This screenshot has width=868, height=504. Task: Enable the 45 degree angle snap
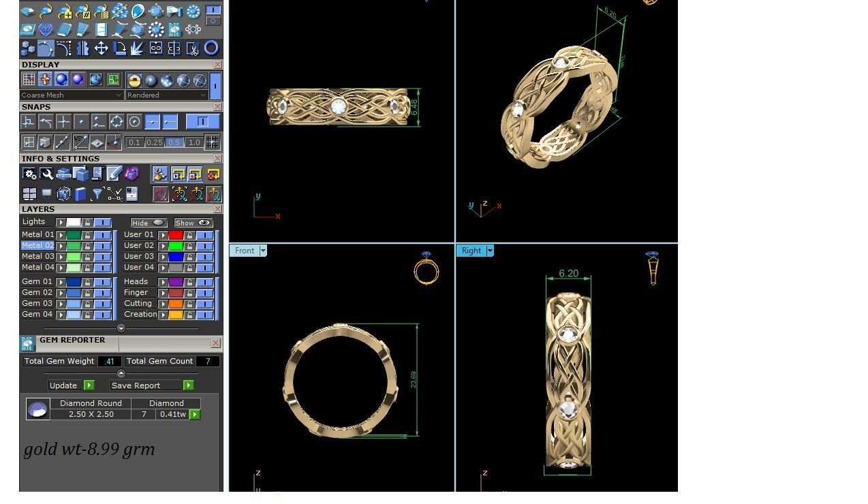[x=81, y=142]
